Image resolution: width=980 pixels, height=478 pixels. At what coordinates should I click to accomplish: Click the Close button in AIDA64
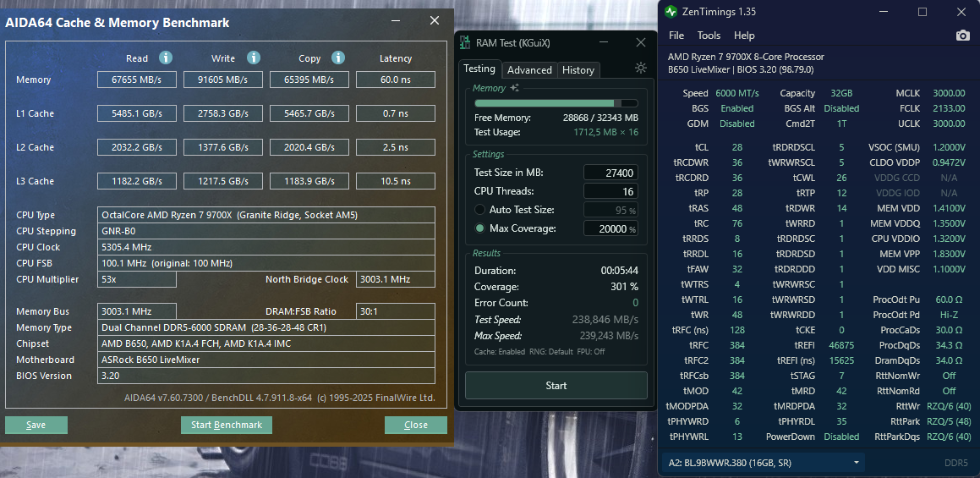tap(416, 425)
